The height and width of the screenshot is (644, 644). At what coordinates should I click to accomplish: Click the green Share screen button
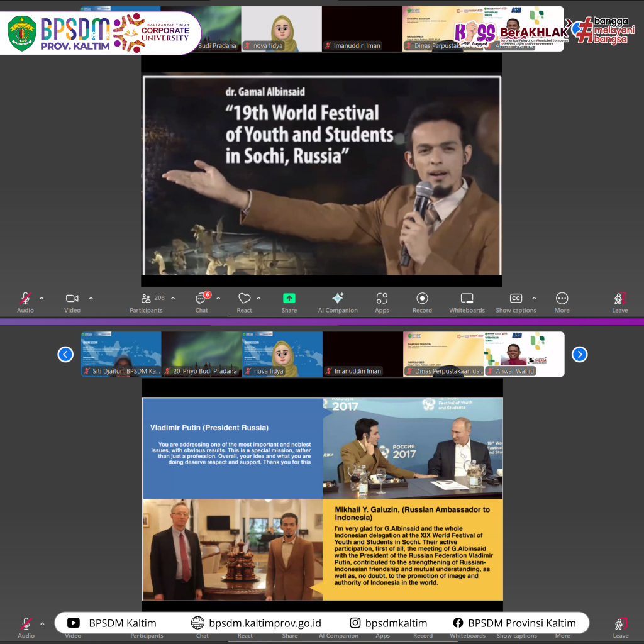289,303
